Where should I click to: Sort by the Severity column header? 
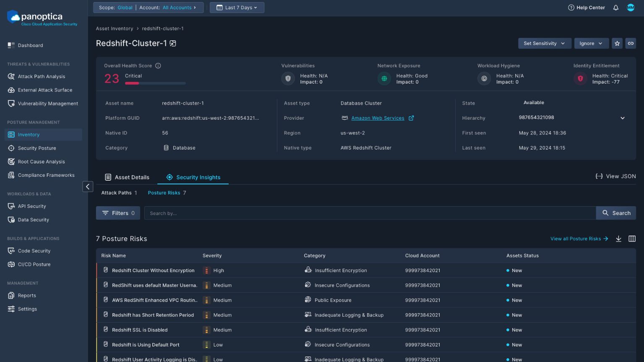212,255
